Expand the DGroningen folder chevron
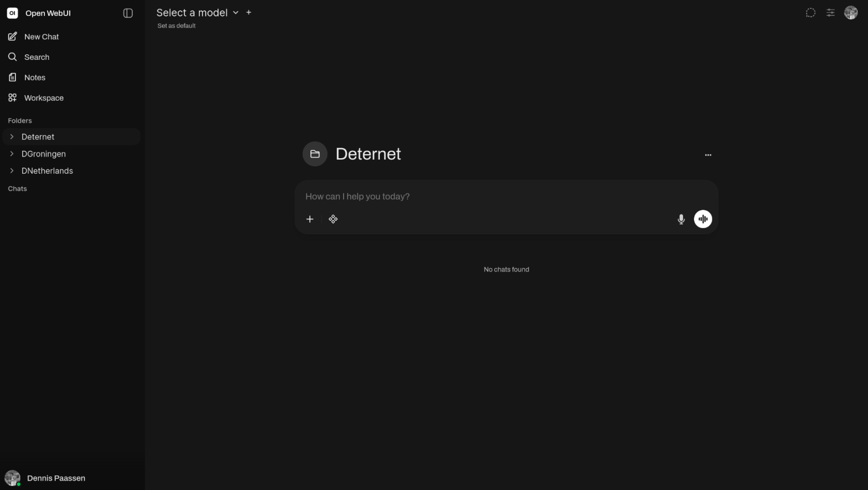Viewport: 868px width, 490px height. click(12, 154)
